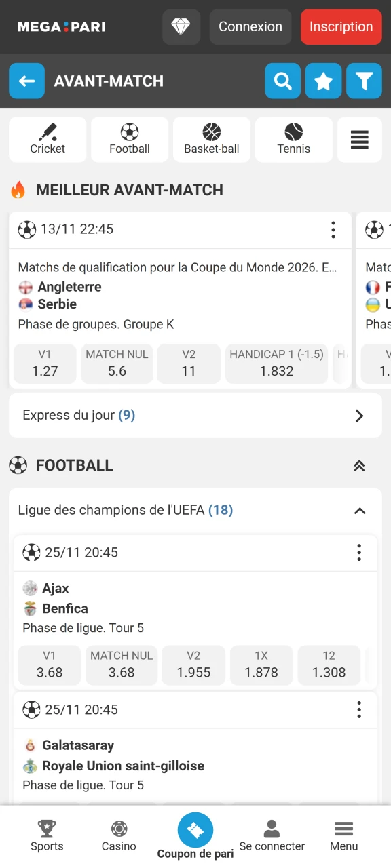This screenshot has width=391, height=868.
Task: Select the Casino icon in bottom bar
Action: [119, 829]
